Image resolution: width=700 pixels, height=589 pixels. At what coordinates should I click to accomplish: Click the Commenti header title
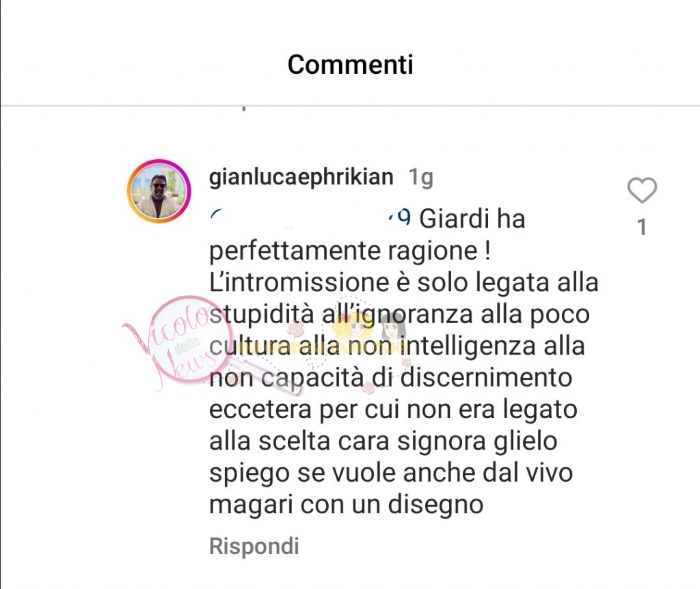351,64
